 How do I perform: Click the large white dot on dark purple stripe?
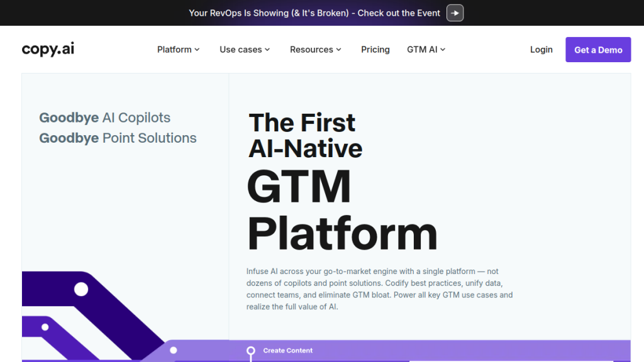81,289
